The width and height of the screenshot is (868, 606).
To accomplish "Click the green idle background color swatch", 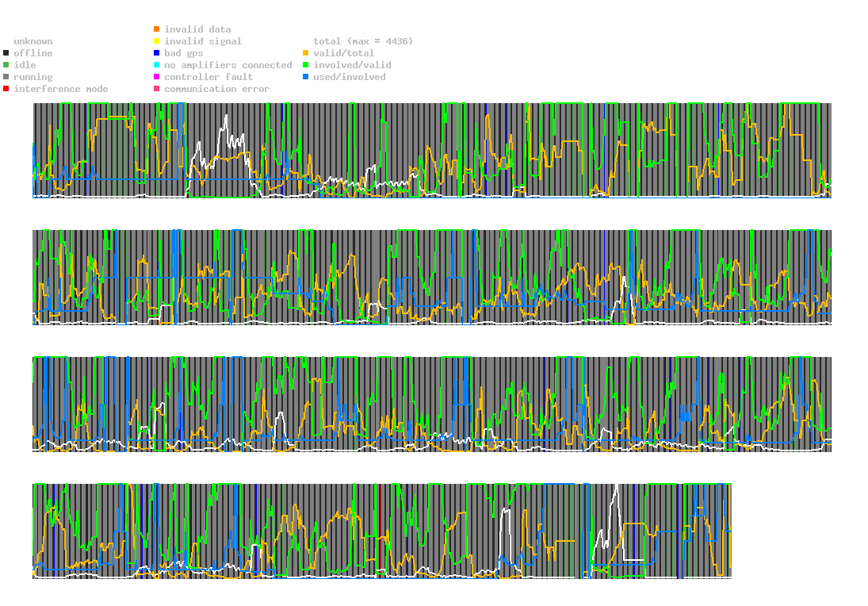I will point(6,65).
